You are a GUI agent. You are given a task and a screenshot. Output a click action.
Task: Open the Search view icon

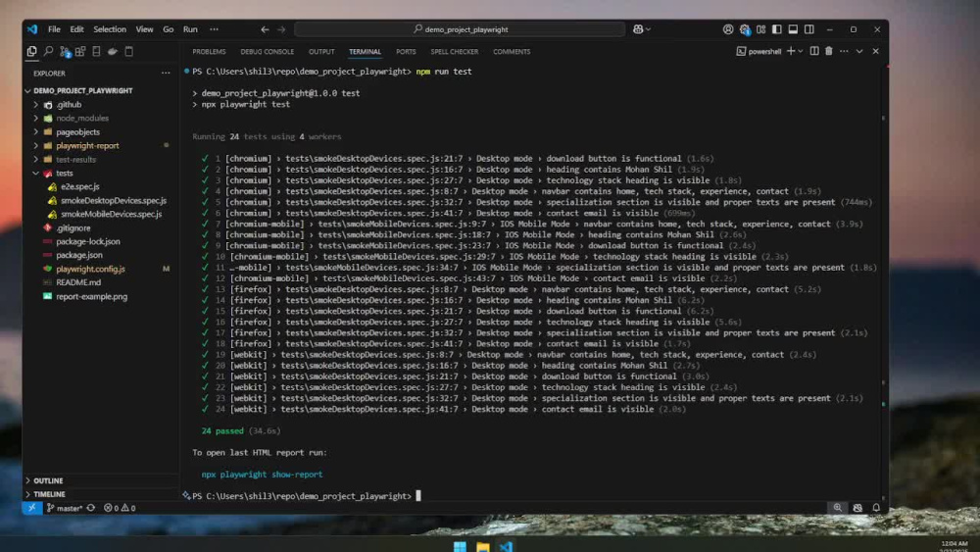coord(48,51)
